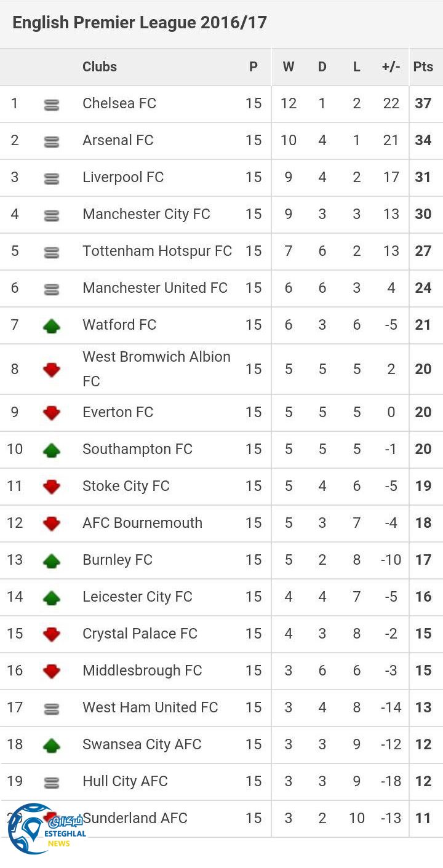Click the green up arrow beside Southampton FC
The width and height of the screenshot is (443, 868).
click(52, 450)
